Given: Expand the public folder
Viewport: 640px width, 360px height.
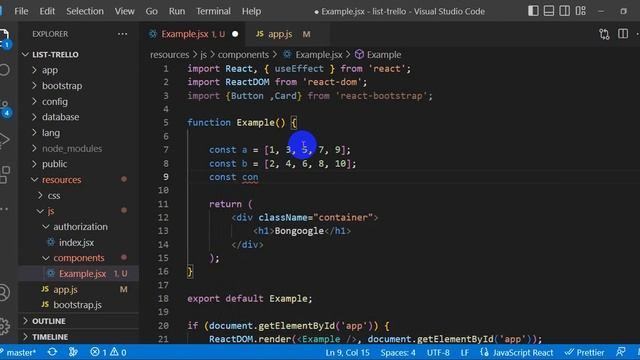Looking at the screenshot, I should 54,164.
